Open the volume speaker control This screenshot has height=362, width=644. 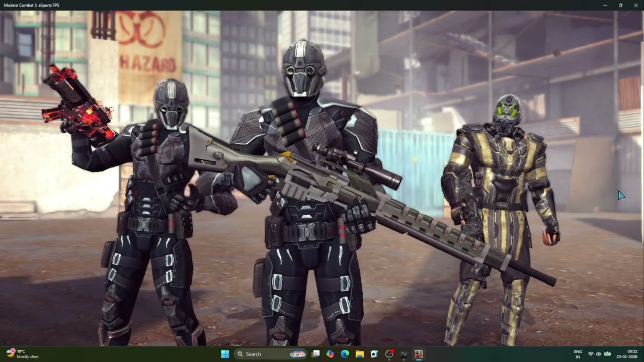click(x=598, y=354)
